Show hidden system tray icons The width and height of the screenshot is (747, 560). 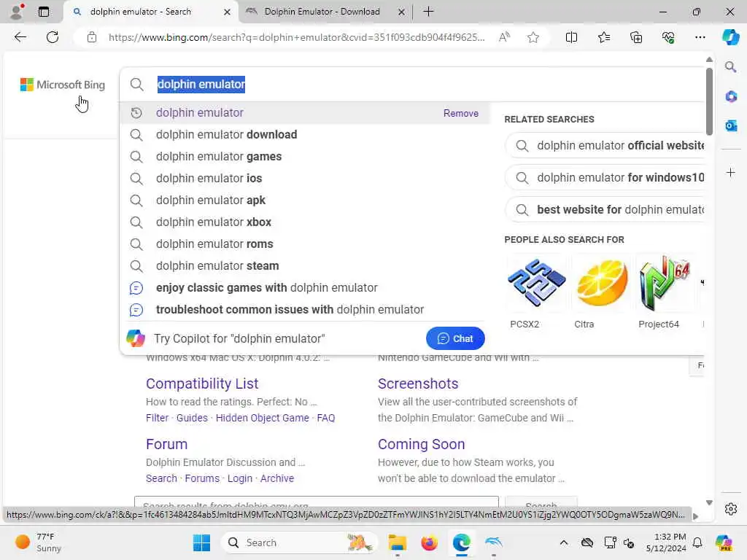pos(564,542)
